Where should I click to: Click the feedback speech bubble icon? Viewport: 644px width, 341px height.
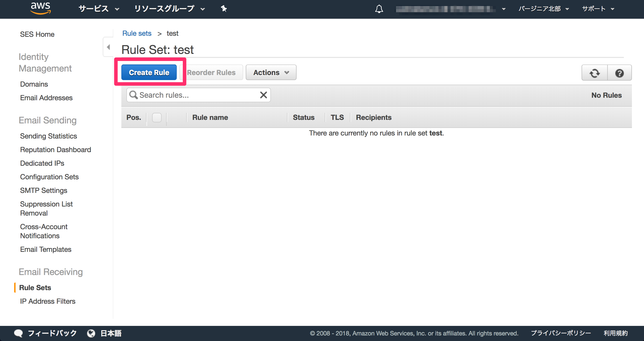18,333
